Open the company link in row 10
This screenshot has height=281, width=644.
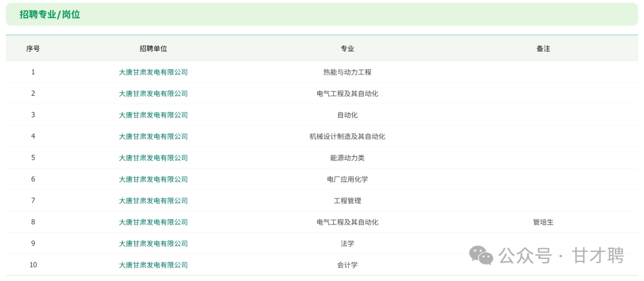pos(153,265)
